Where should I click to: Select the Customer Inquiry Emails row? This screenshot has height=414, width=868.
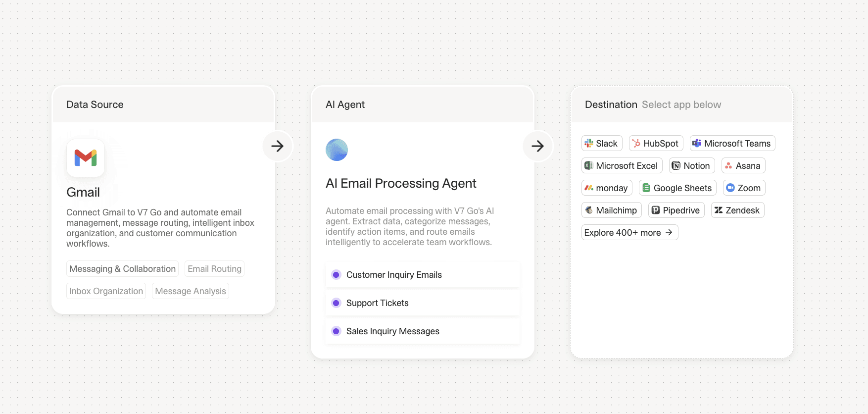click(x=423, y=275)
